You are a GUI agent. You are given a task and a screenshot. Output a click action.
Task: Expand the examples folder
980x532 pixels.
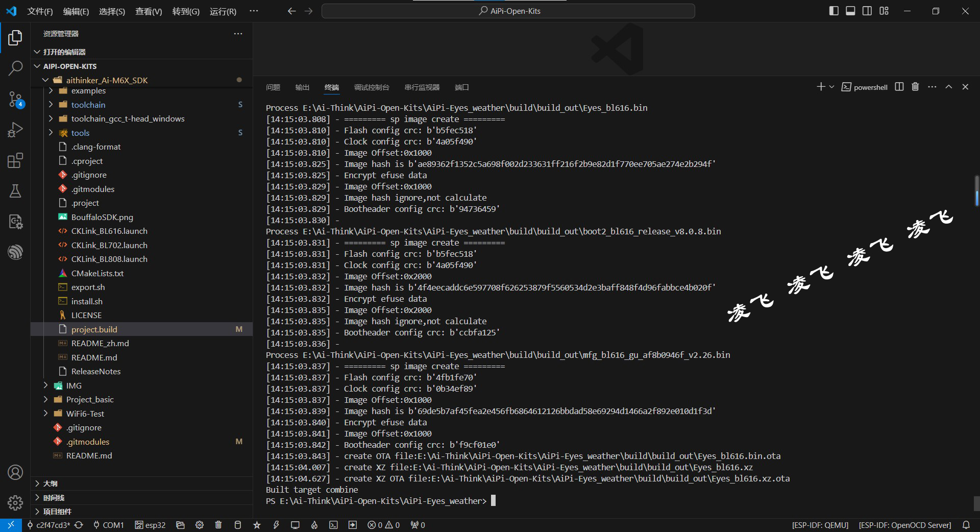point(142,91)
